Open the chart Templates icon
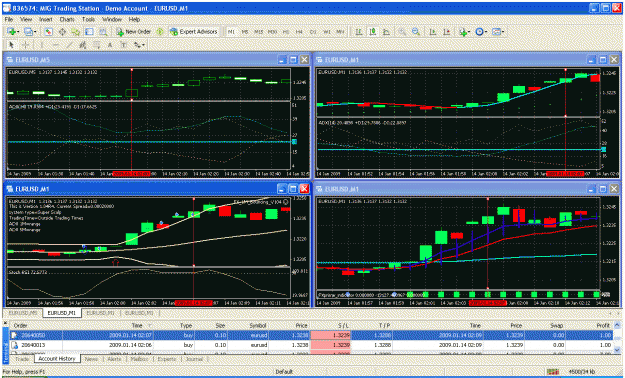 496,32
